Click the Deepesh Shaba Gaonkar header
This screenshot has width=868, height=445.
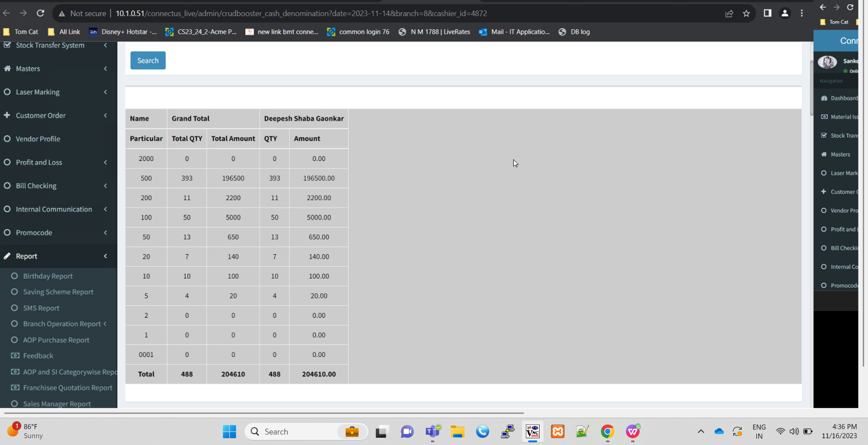[x=304, y=119]
